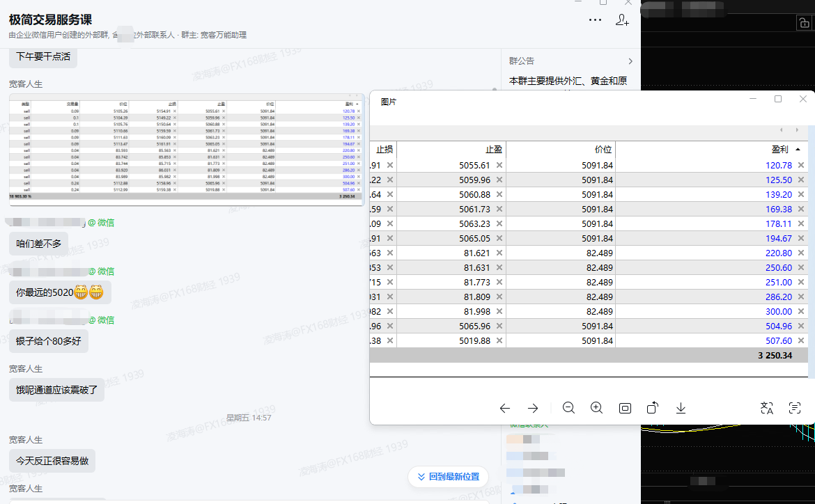Zoom in the image in viewer
Image resolution: width=815 pixels, height=504 pixels.
click(x=596, y=409)
